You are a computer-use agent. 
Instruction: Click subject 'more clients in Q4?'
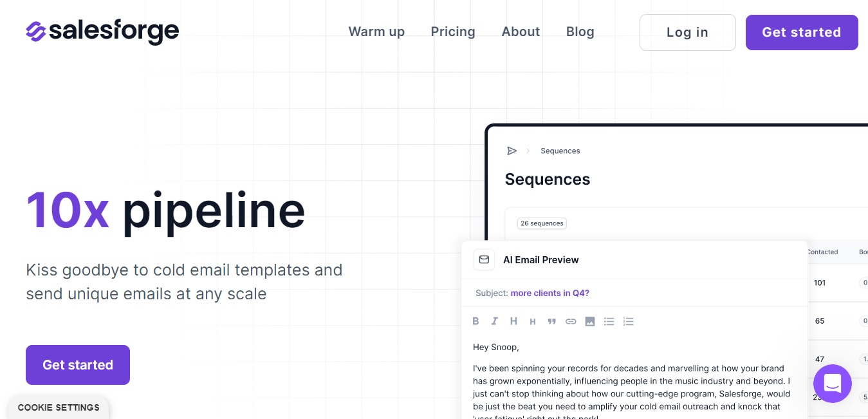(x=550, y=293)
